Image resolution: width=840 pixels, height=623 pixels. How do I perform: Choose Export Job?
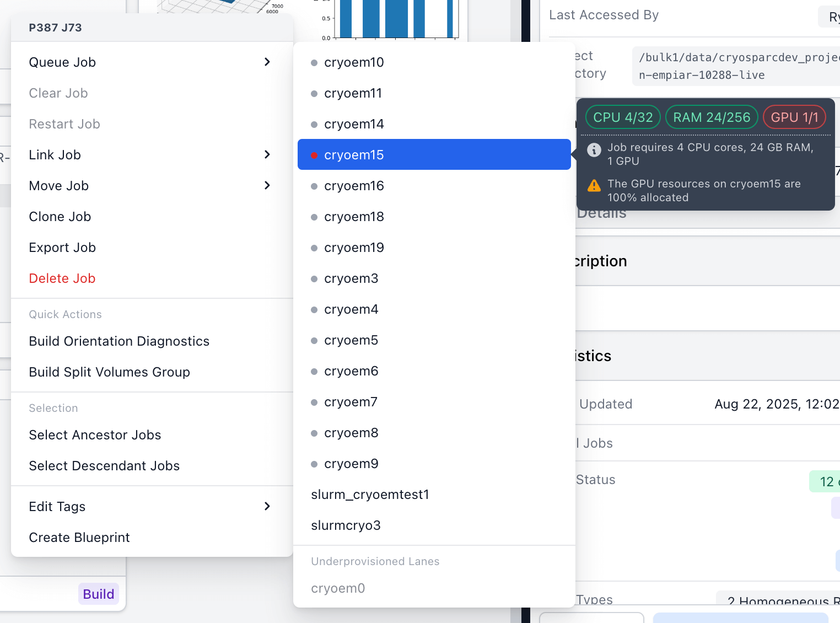(x=62, y=248)
